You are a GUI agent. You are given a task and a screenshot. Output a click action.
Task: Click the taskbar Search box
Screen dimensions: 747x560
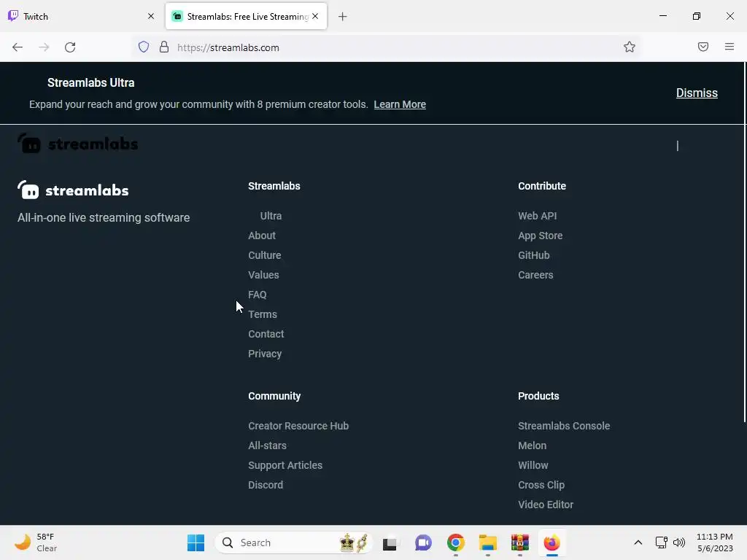(293, 542)
